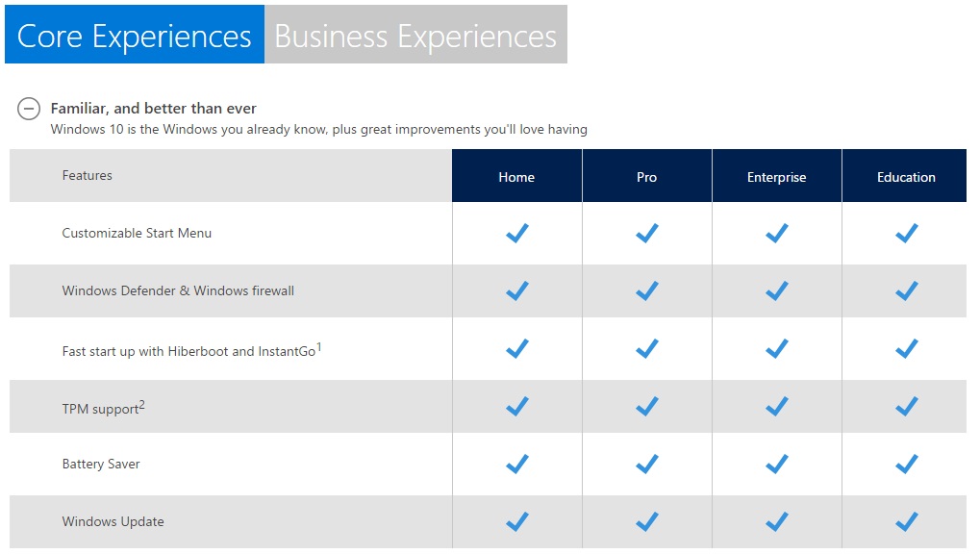Click the Pro checkmark for Windows Update
Image resolution: width=980 pixels, height=554 pixels.
[647, 521]
